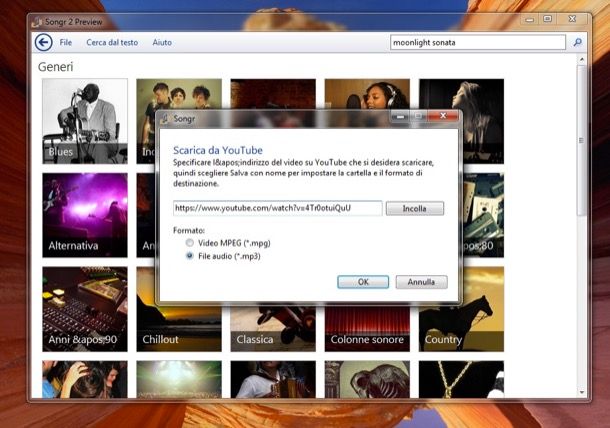Select the Chillout genre tile
The image size is (610, 428).
pos(179,309)
